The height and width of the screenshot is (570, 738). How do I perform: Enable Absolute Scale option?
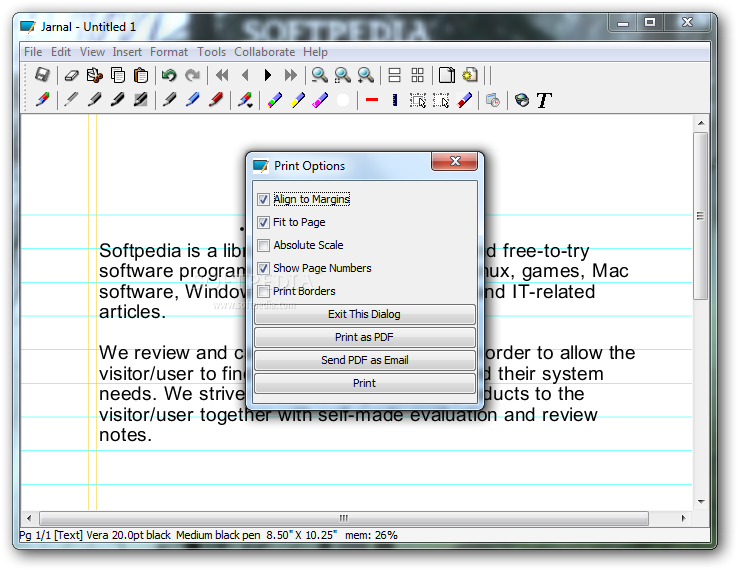pyautogui.click(x=264, y=245)
